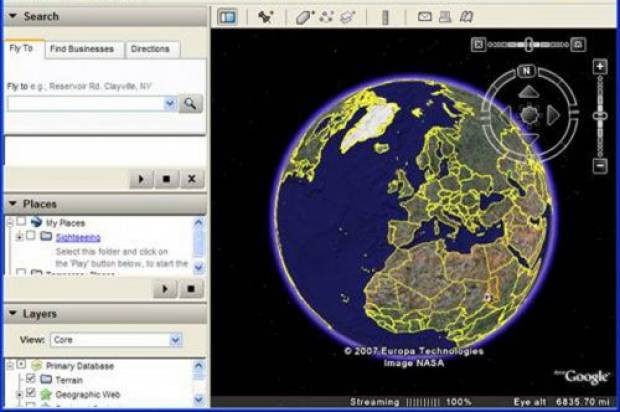Clear search results with X button

coord(192,179)
